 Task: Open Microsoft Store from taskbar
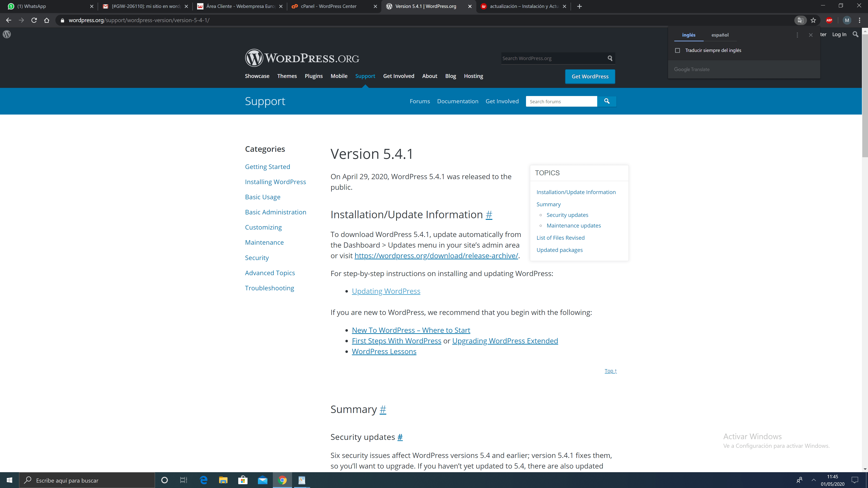click(243, 480)
